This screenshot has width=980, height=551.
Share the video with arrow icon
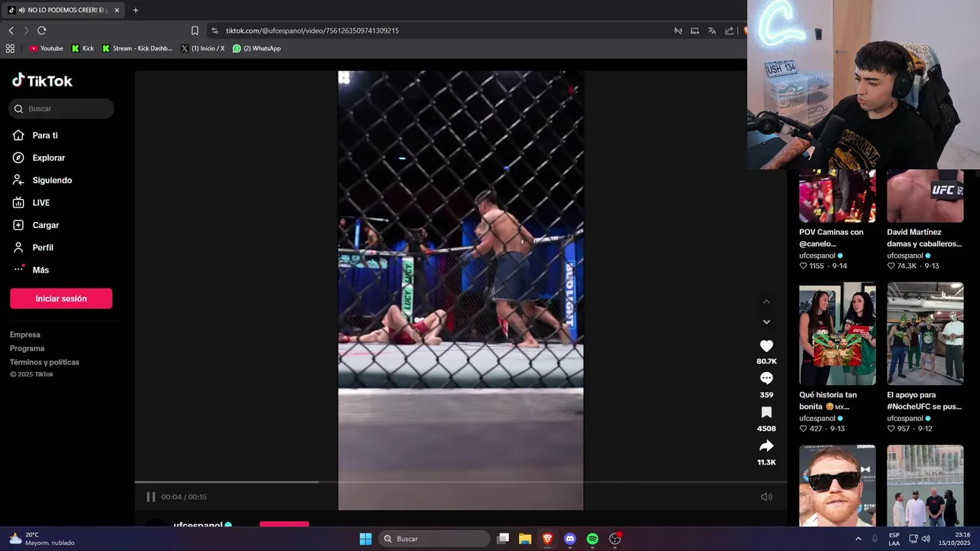[766, 445]
